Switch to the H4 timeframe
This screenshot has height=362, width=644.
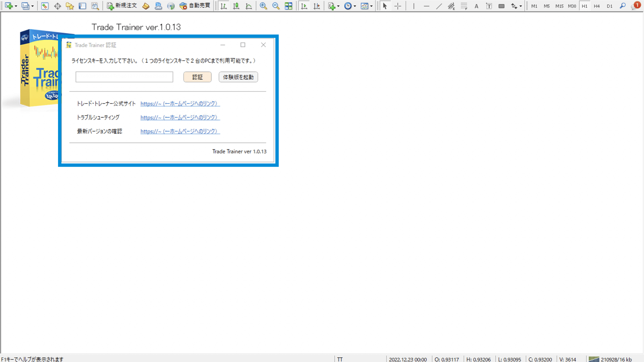point(597,6)
